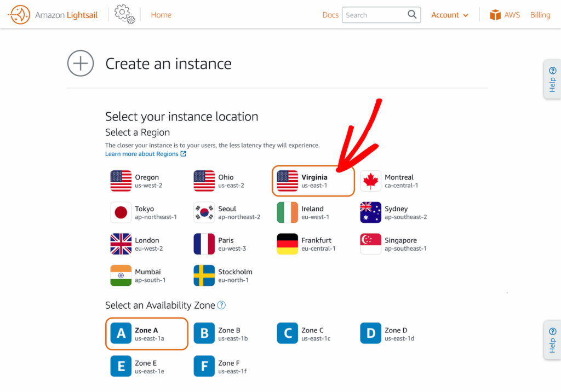
Task: Select the Oregon us-west-2 region flag
Action: tap(121, 181)
